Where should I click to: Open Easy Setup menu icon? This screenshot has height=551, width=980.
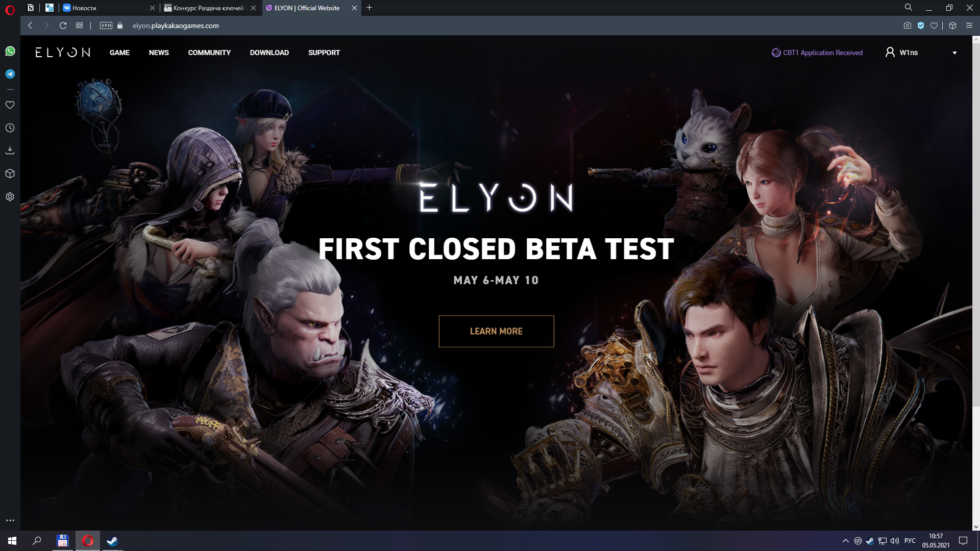tap(969, 26)
